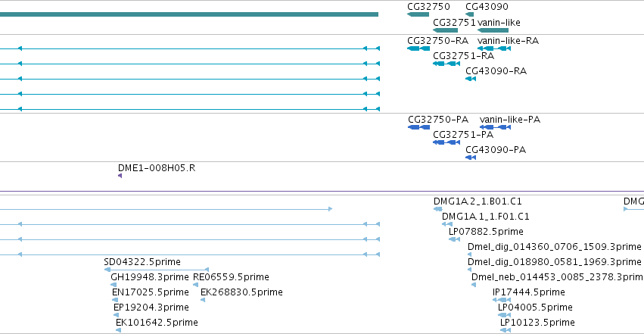Viewport: 644px width, 334px height.
Task: Click the GH19948.3prime EST label
Action: (150, 277)
